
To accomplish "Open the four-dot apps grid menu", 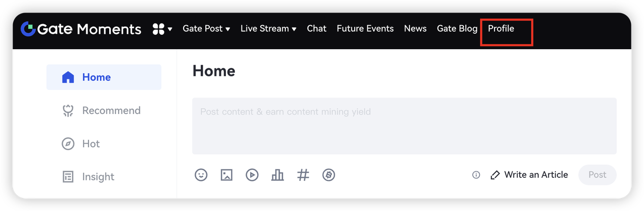I will (x=162, y=29).
